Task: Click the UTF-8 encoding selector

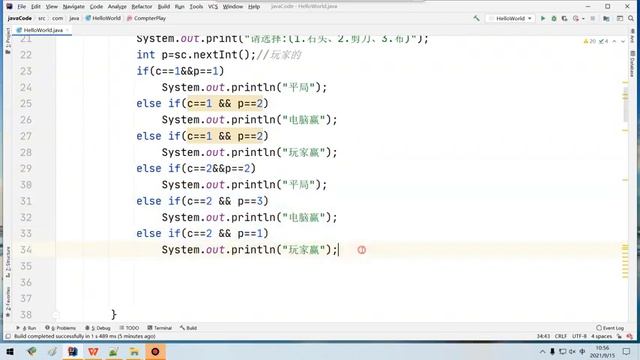Action: click(x=579, y=336)
